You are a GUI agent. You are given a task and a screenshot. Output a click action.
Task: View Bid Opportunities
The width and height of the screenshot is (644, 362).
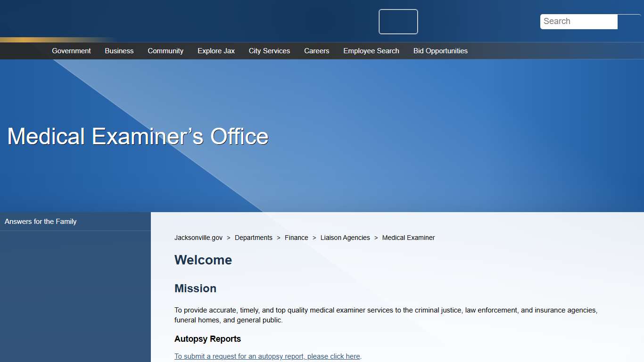[x=440, y=50]
